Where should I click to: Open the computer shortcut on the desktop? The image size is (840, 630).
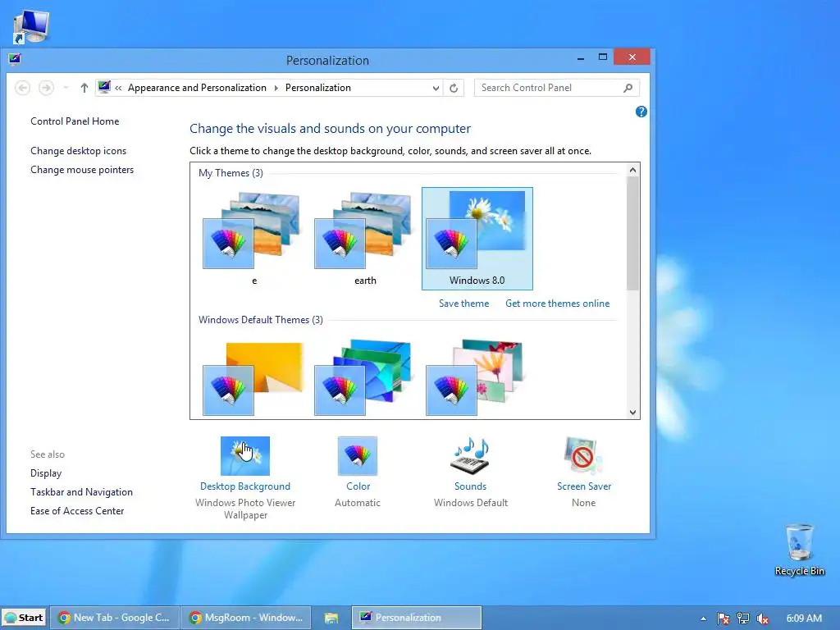click(x=30, y=26)
